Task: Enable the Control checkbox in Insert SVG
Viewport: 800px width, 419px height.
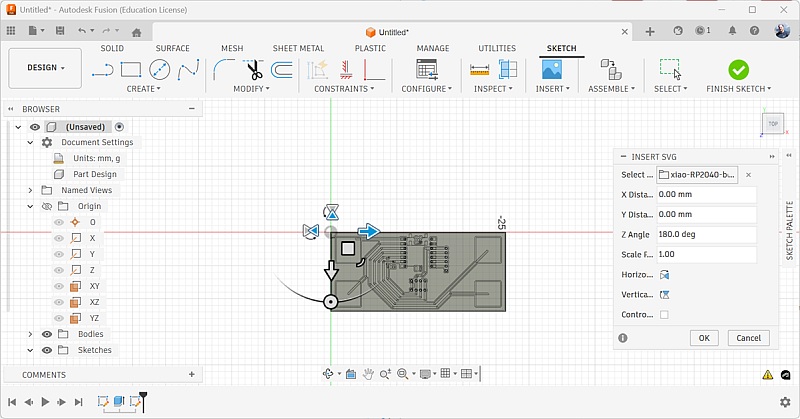Action: [x=664, y=315]
